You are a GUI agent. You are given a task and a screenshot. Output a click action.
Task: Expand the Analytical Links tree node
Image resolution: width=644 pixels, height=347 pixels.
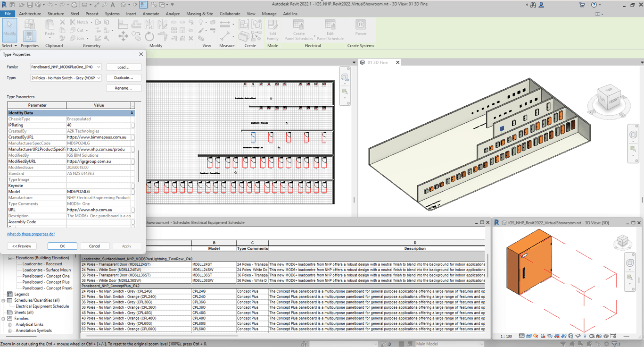point(10,325)
